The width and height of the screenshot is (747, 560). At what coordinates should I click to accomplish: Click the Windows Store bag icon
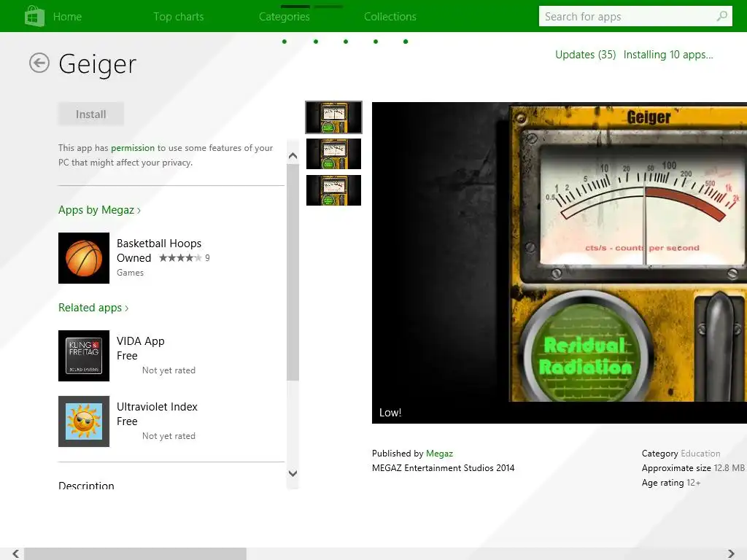[34, 16]
